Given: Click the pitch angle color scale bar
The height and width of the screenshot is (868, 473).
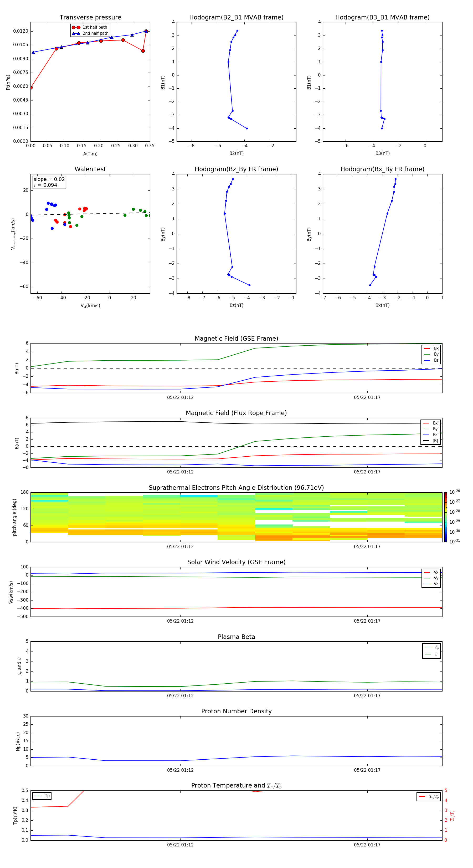Looking at the screenshot, I should [446, 517].
